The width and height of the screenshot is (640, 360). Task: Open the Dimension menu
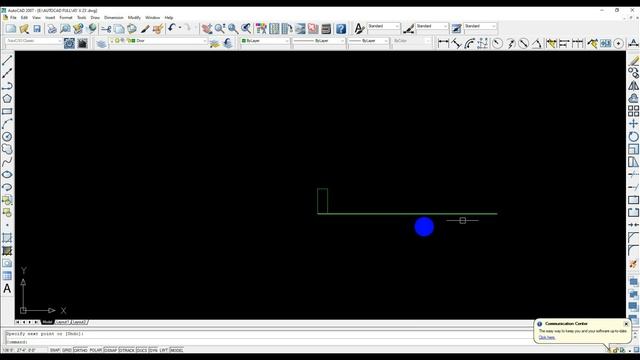(114, 18)
